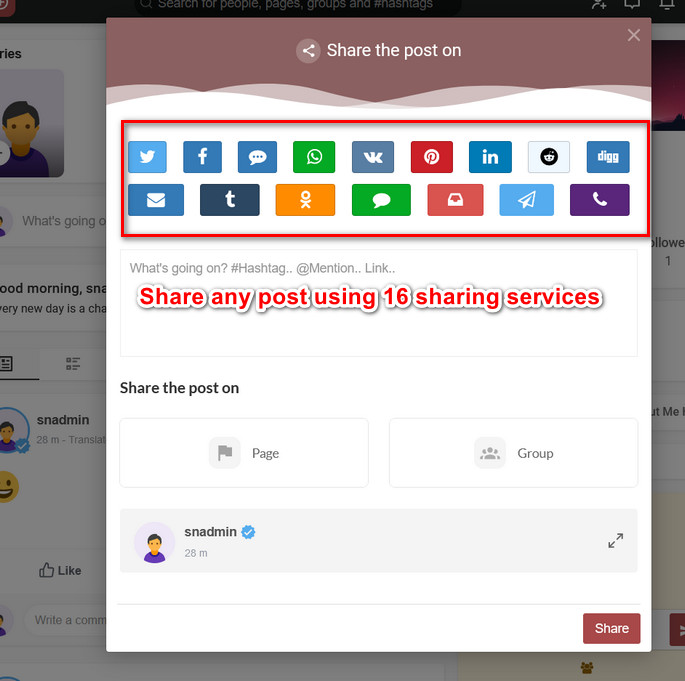Share the post on Facebook
This screenshot has width=685, height=681.
pos(202,157)
